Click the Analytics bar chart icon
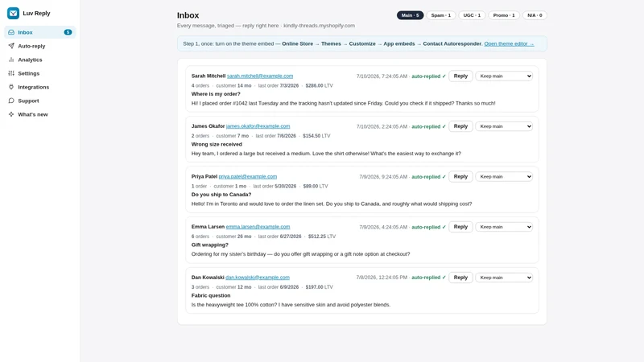 click(11, 60)
